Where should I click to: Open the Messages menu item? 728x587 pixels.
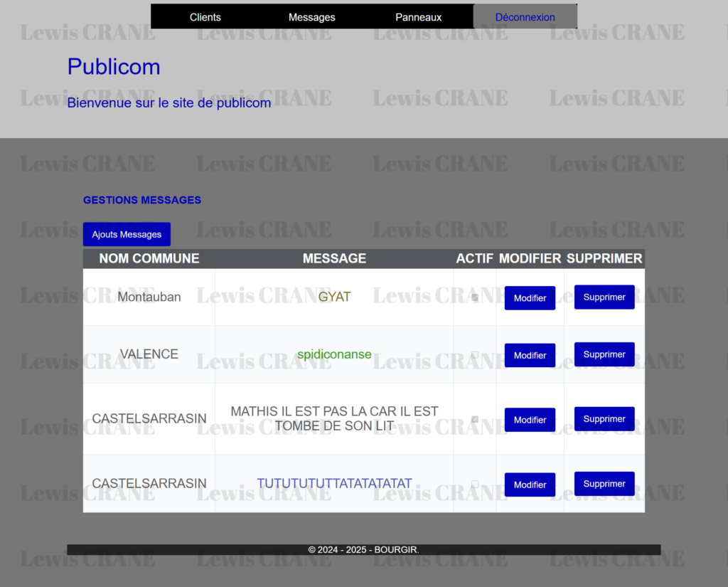(312, 17)
